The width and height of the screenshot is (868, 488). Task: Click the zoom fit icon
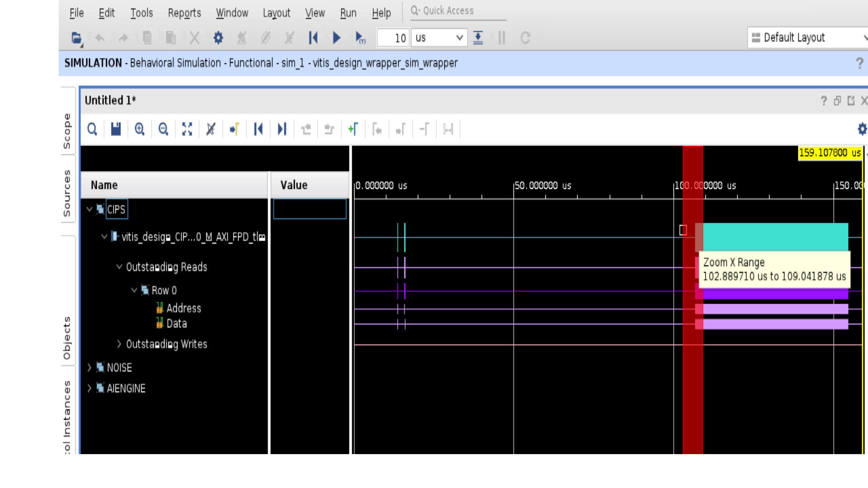click(x=187, y=129)
